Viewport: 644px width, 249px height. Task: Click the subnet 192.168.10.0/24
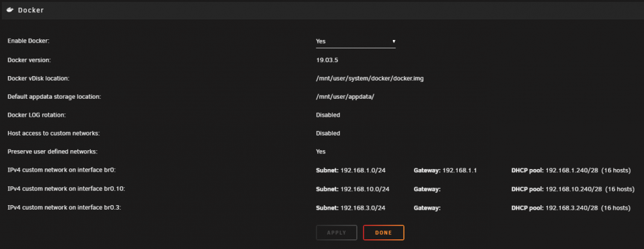pyautogui.click(x=365, y=189)
